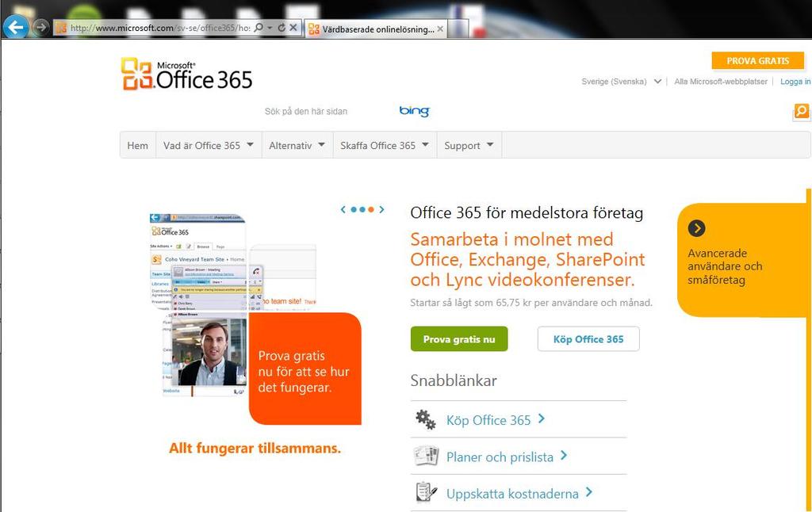Go to the Hem navigation item
The height and width of the screenshot is (512, 812).
[x=138, y=146]
